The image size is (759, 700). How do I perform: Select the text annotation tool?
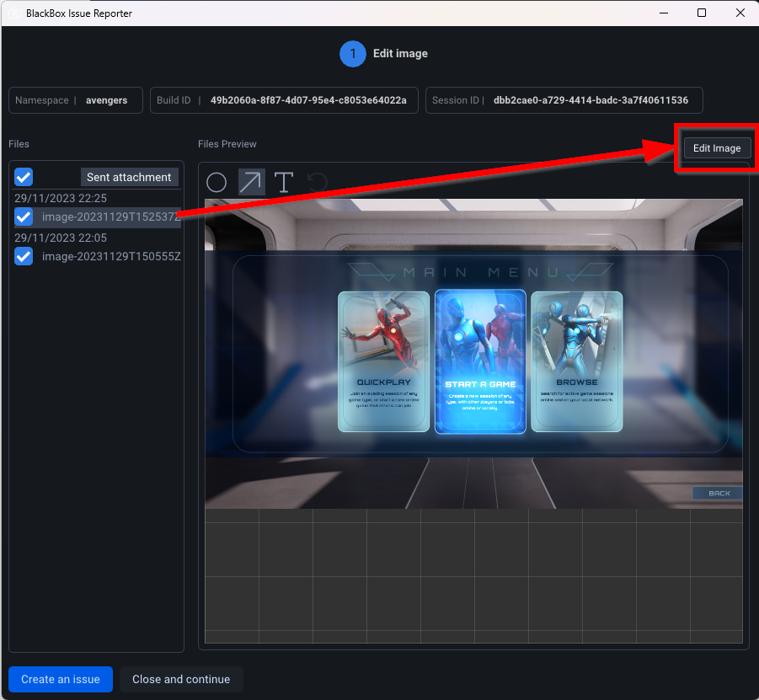(284, 183)
